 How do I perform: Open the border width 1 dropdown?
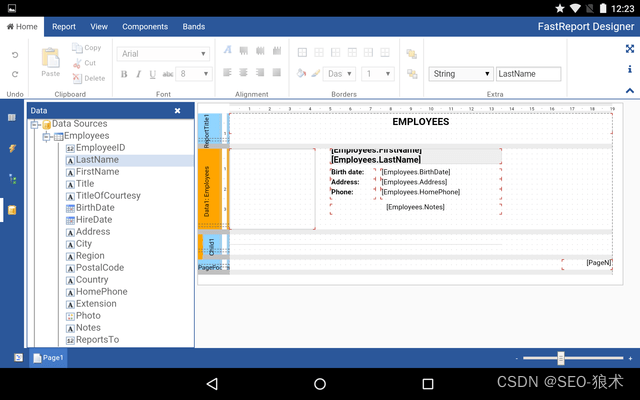(x=378, y=74)
